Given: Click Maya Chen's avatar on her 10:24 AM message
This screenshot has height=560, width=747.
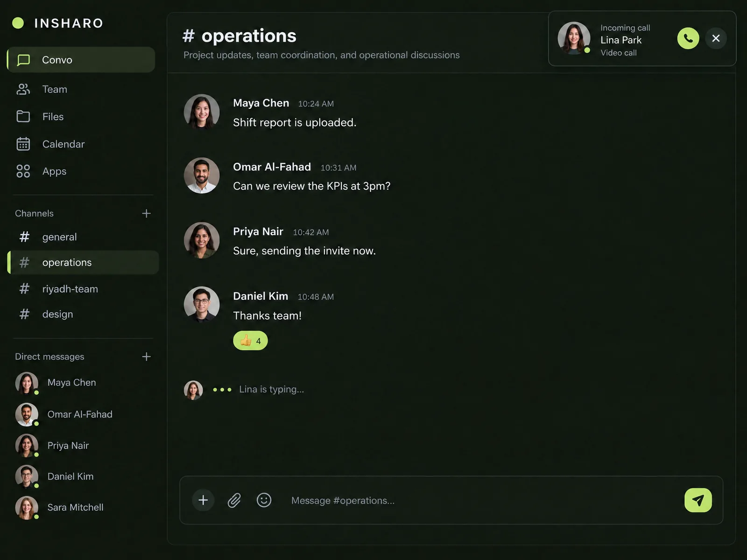Looking at the screenshot, I should click(202, 112).
